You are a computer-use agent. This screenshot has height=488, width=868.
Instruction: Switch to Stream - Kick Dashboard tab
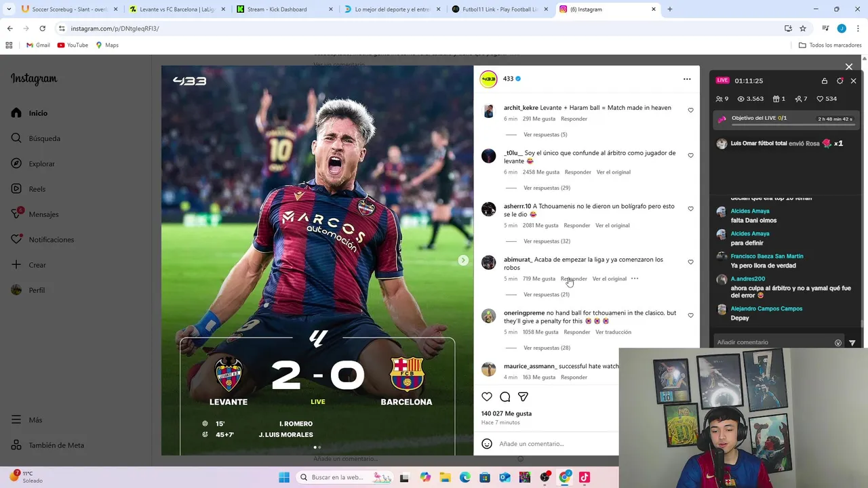(285, 9)
